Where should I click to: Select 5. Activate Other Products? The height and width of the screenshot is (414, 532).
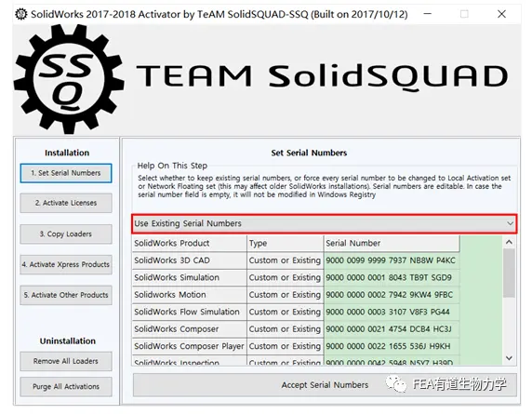(66, 295)
